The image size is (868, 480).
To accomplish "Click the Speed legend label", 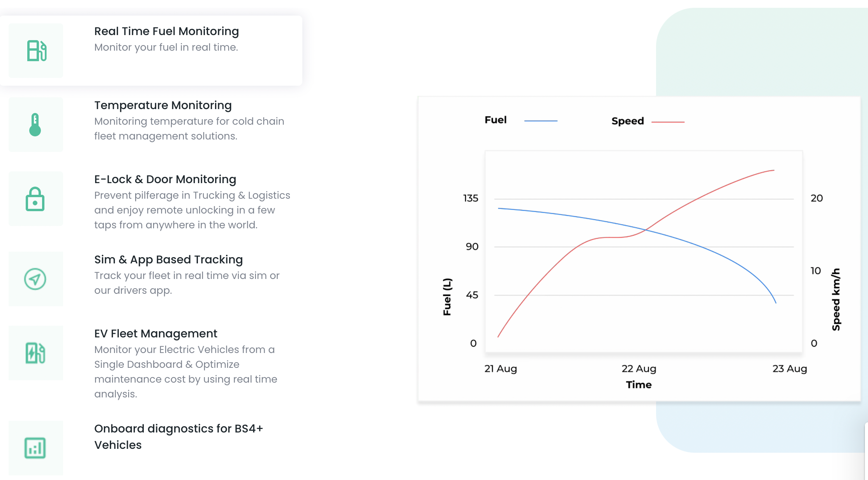I will click(628, 121).
